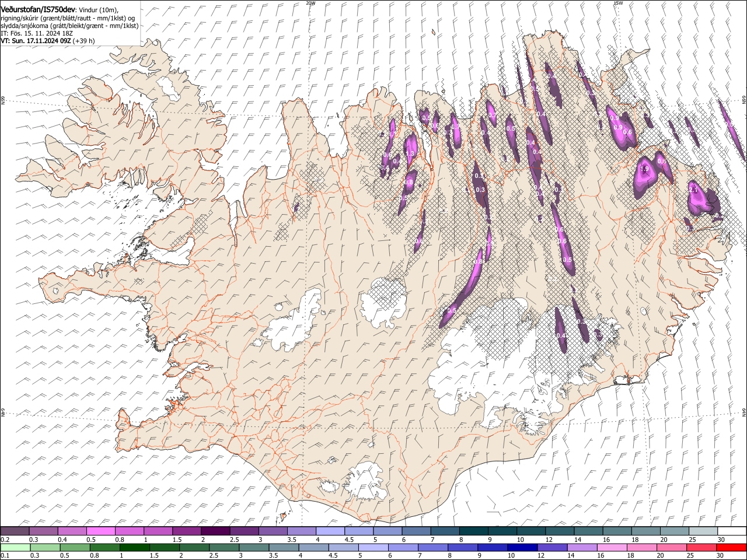The image size is (747, 560).
Task: Pick upper legend swatch starting at 10
Action: [530, 531]
